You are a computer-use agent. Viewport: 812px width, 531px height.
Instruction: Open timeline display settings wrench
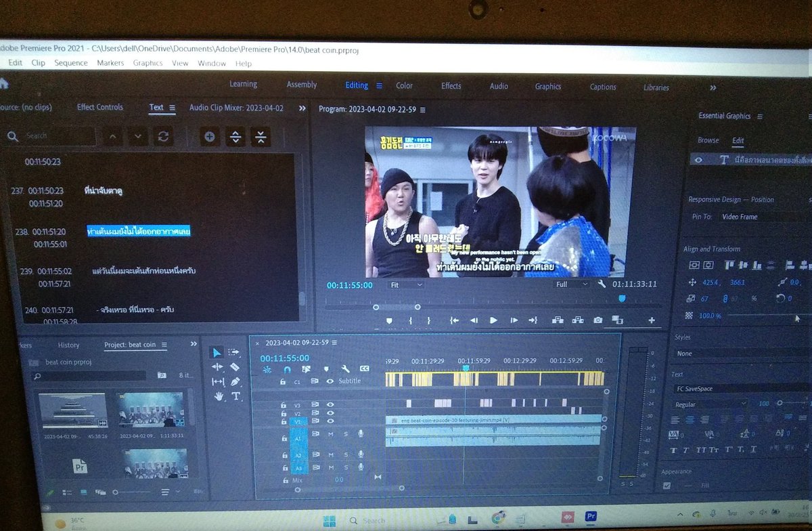point(344,370)
